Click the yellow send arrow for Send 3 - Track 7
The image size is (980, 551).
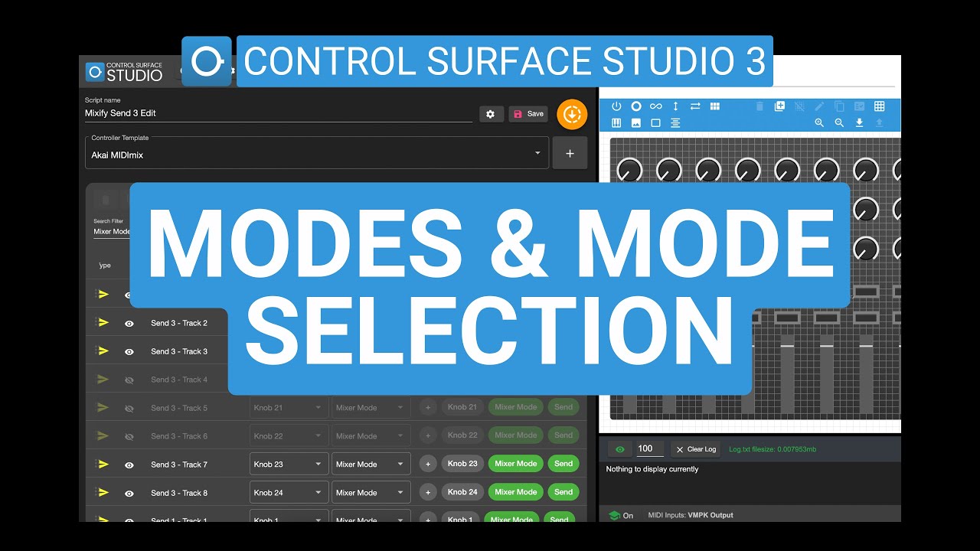(x=103, y=464)
